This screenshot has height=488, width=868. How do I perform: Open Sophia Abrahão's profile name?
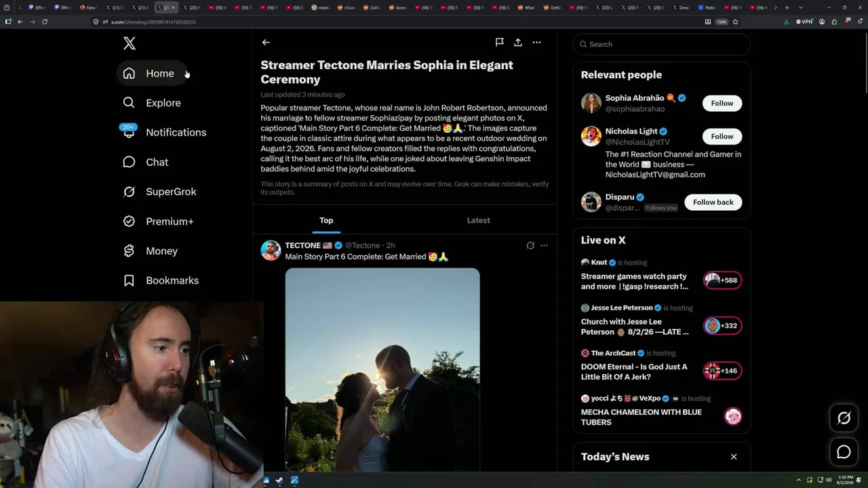click(x=635, y=98)
